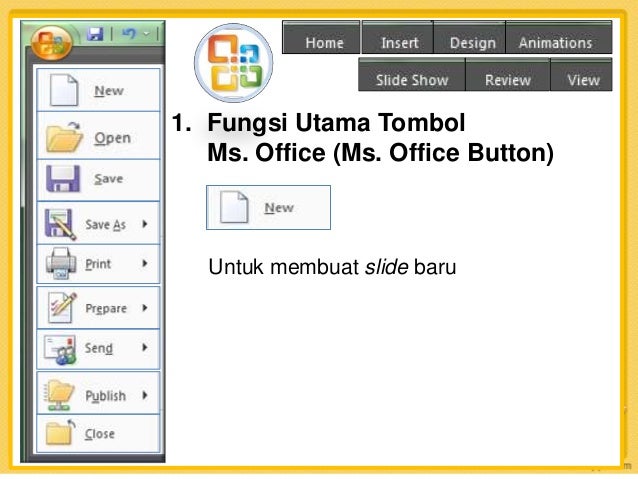Click the floppy-with-pencil Save As icon
This screenshot has height=479, width=638.
pyautogui.click(x=60, y=224)
